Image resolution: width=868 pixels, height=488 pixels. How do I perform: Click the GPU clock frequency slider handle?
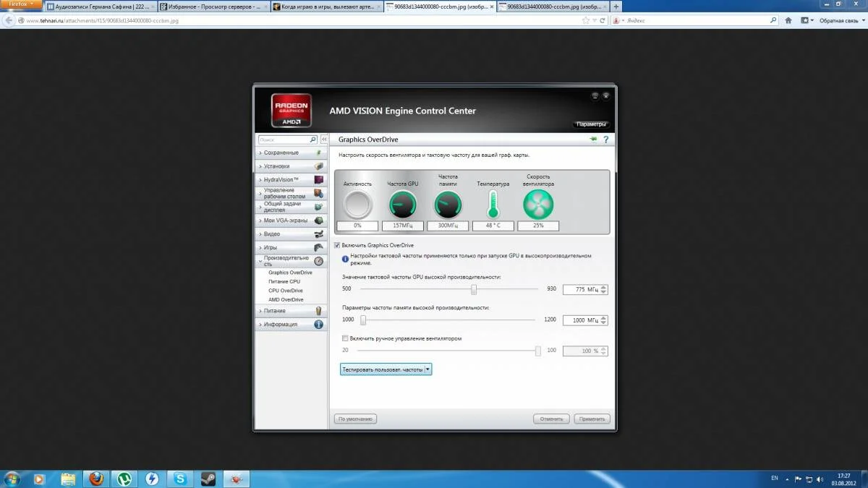[x=474, y=289]
